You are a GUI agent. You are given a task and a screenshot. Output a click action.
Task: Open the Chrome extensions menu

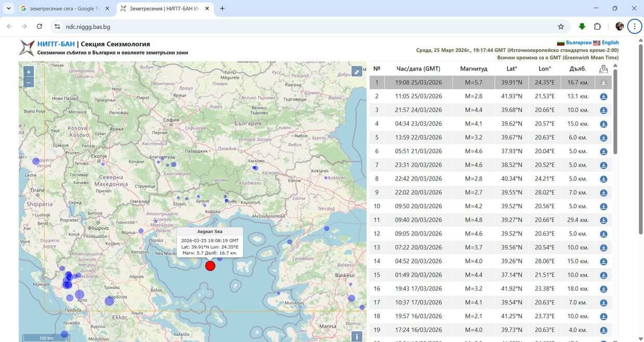(597, 26)
